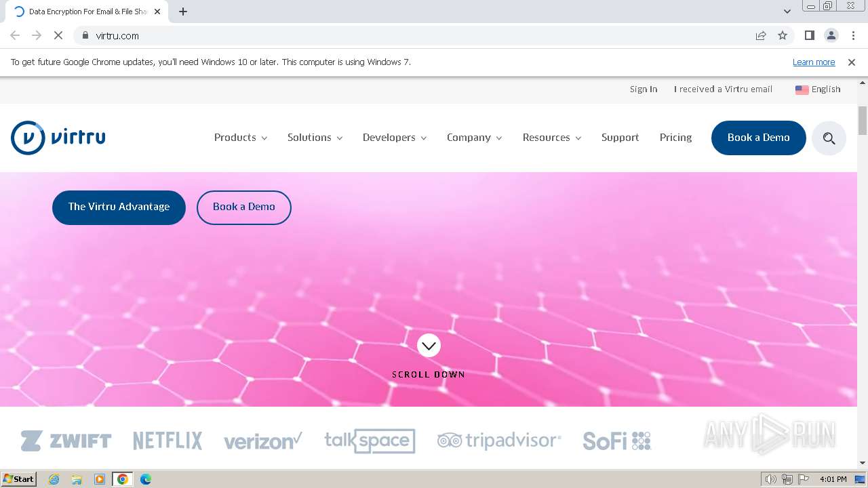
Task: Open the Support page
Action: (x=620, y=138)
